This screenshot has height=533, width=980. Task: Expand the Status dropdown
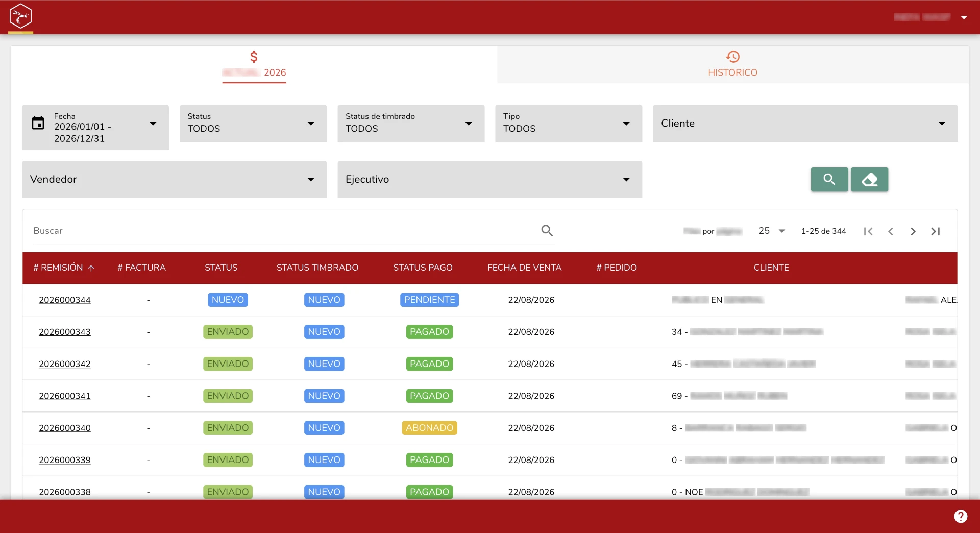(253, 123)
